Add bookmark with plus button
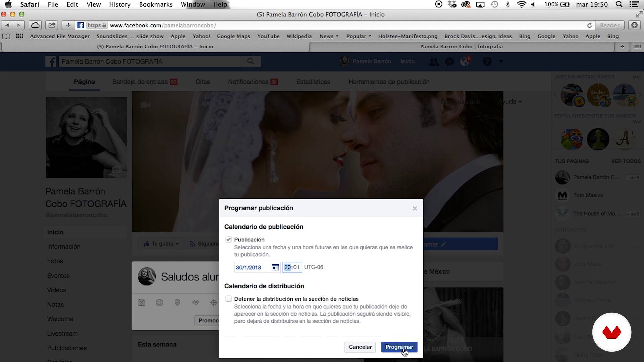Screen dimensions: 644x362 click(68, 25)
